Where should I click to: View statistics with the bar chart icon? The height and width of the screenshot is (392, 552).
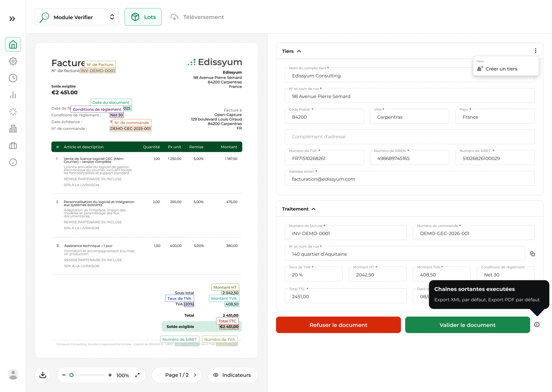[x=13, y=95]
